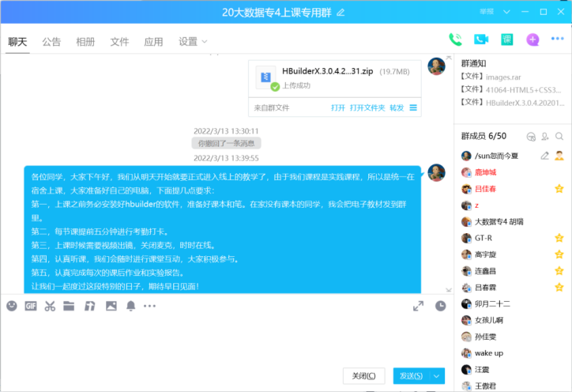
Task: Open message history clock icon
Action: click(440, 306)
